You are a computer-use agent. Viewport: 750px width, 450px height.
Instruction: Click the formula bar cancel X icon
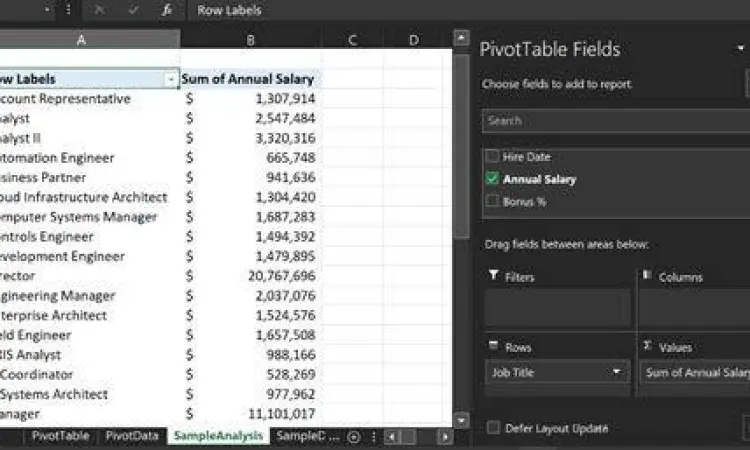coord(99,10)
